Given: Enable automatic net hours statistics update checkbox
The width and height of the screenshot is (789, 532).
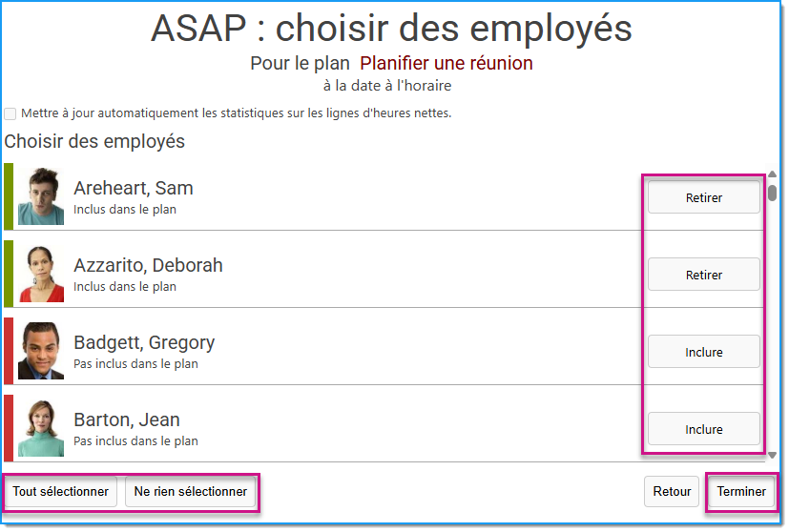Looking at the screenshot, I should pyautogui.click(x=10, y=113).
